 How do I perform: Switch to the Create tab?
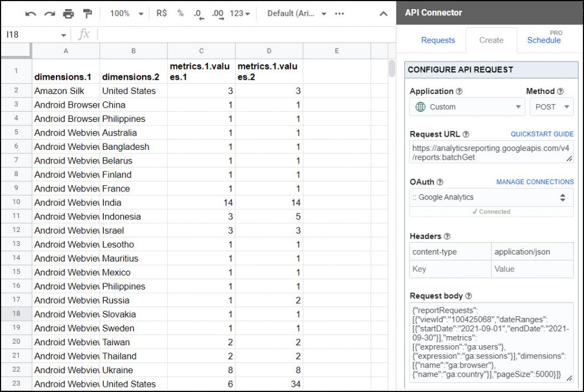click(x=491, y=40)
